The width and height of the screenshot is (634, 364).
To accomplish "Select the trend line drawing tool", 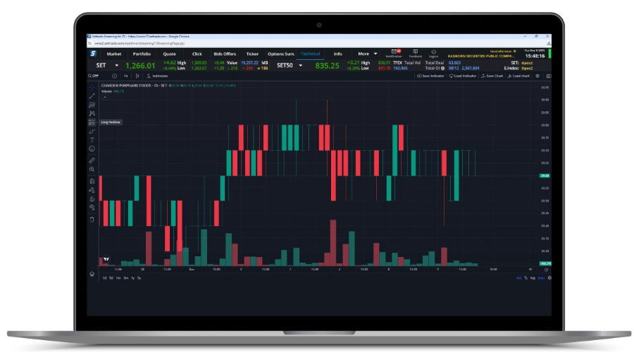I will [x=92, y=96].
